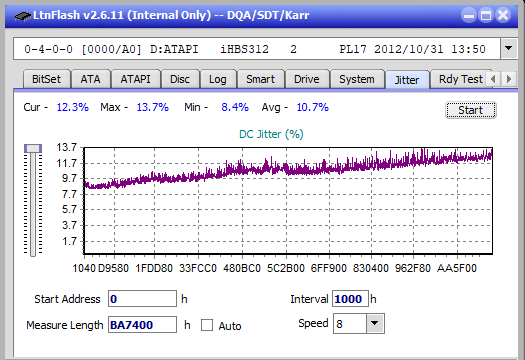Click the Measure Length field BA7400
This screenshot has width=525, height=360.
point(142,325)
